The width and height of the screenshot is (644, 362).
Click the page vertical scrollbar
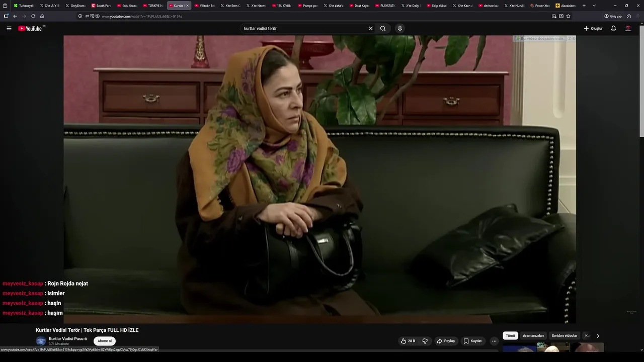pos(641,80)
